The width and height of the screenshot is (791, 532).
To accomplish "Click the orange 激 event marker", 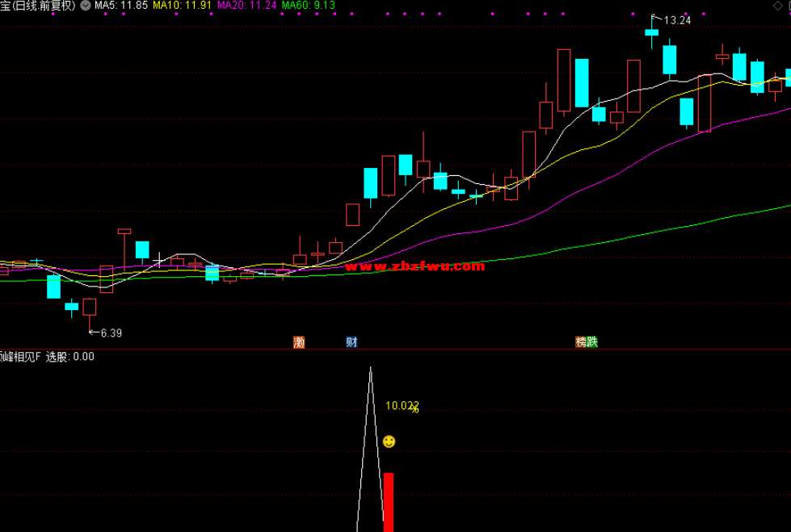I will pos(299,342).
